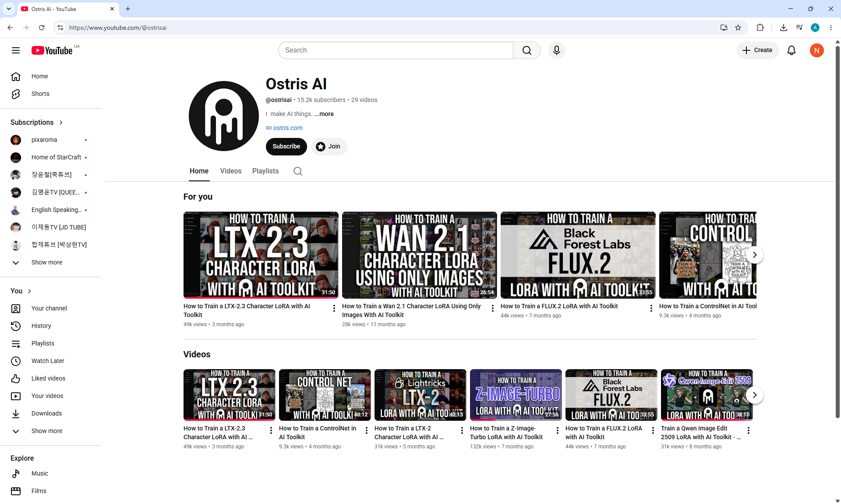Click the YouTube logo
Screen dimensions: 841x504
pos(52,50)
